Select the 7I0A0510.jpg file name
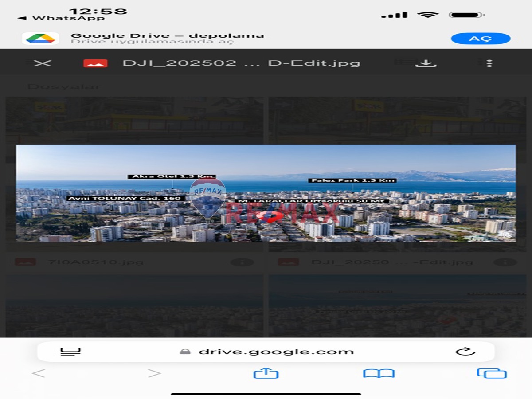The height and width of the screenshot is (399, 532). click(95, 262)
